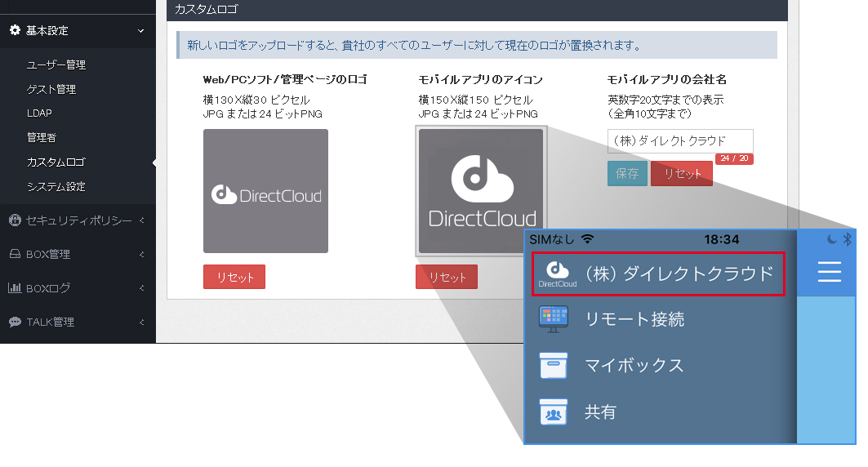Click the Web/PC DirectCloud logo thumbnail
Screen dimensions: 868x467
coord(265,191)
